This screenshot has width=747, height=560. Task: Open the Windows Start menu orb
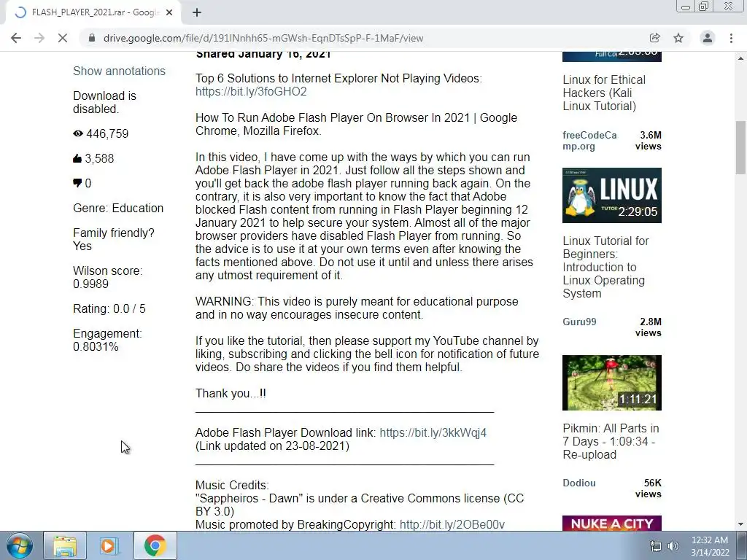pos(20,545)
